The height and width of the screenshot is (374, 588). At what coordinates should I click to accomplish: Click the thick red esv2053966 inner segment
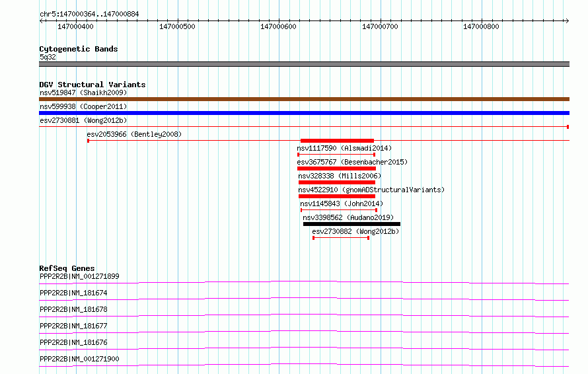[x=337, y=141]
